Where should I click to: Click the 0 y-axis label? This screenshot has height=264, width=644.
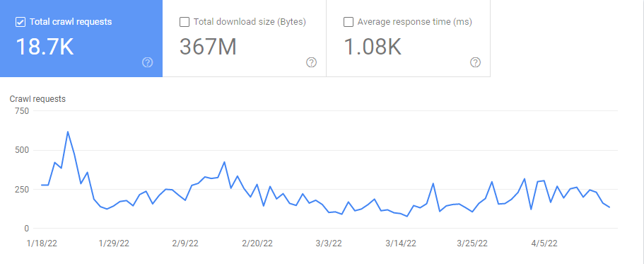pos(27,228)
